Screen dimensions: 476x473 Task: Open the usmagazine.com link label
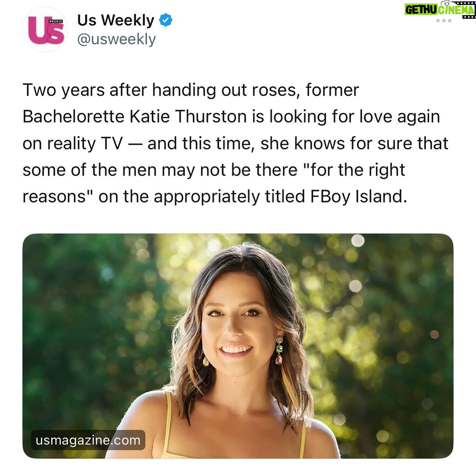pos(88,440)
